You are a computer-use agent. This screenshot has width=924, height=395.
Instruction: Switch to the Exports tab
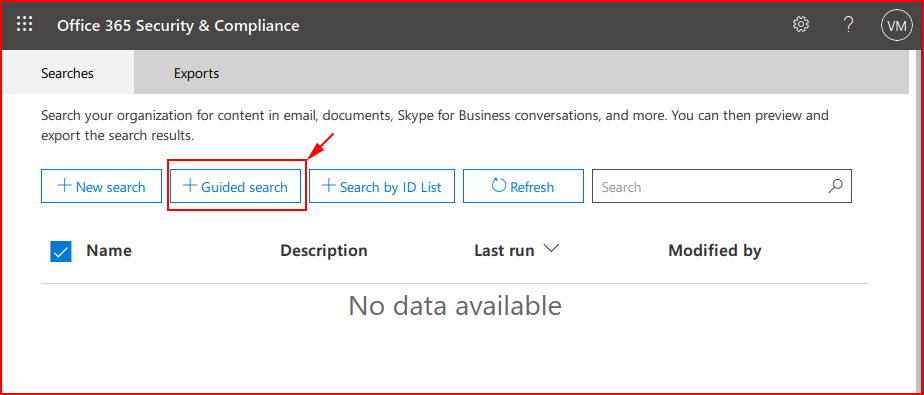pyautogui.click(x=196, y=73)
